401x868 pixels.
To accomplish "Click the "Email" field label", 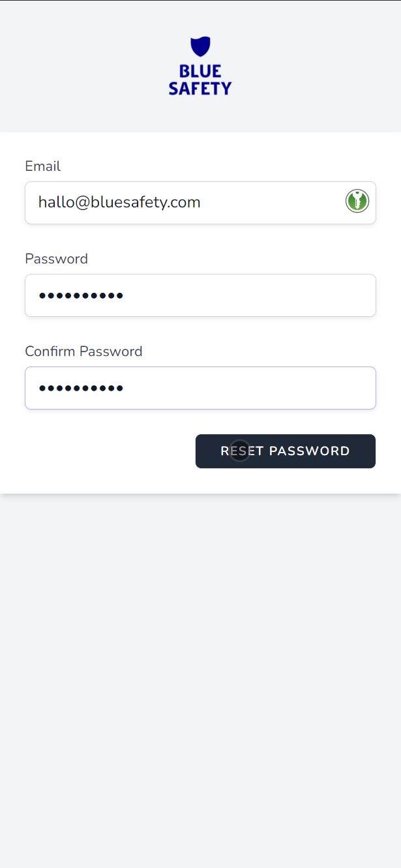I will pyautogui.click(x=42, y=166).
